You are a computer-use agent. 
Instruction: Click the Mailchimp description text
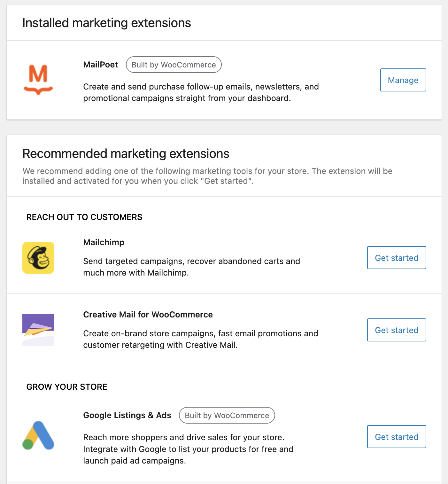point(191,267)
